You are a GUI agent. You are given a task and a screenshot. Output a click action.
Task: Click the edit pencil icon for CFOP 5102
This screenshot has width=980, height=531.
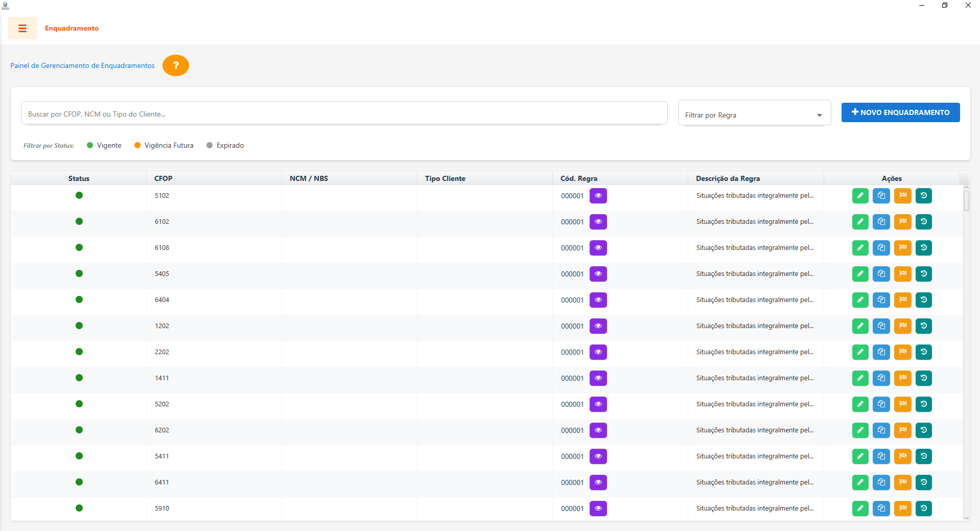tap(860, 196)
